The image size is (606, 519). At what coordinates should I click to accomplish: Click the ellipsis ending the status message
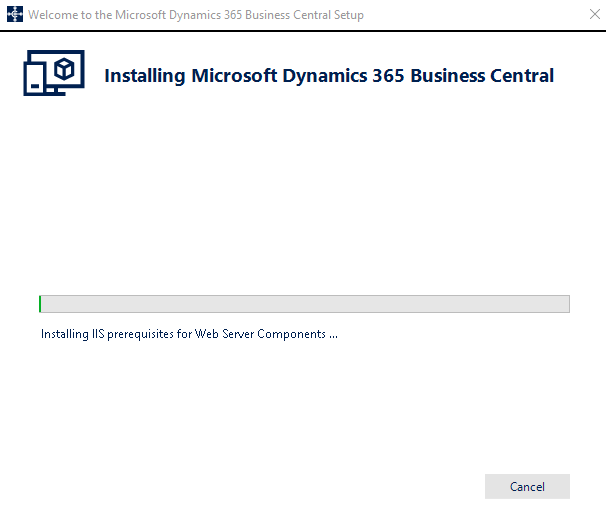coord(334,337)
